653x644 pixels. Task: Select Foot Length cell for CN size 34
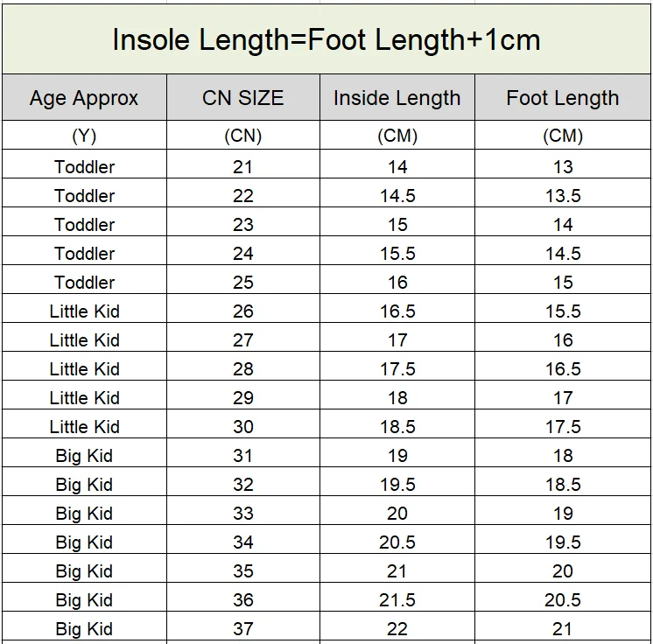562,542
